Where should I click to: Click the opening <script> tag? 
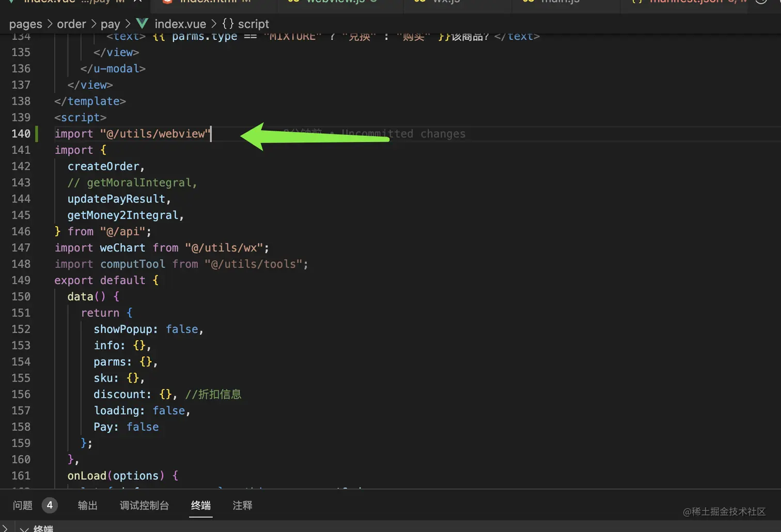tap(80, 117)
